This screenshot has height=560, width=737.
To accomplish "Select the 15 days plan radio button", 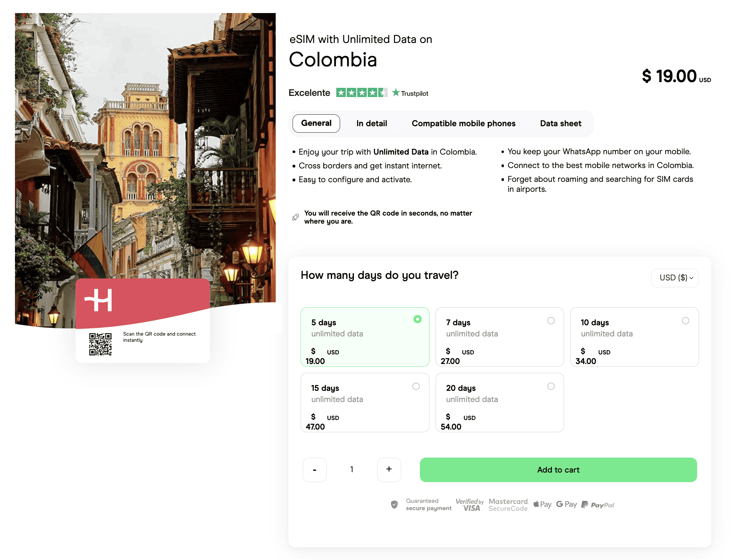I will (416, 386).
